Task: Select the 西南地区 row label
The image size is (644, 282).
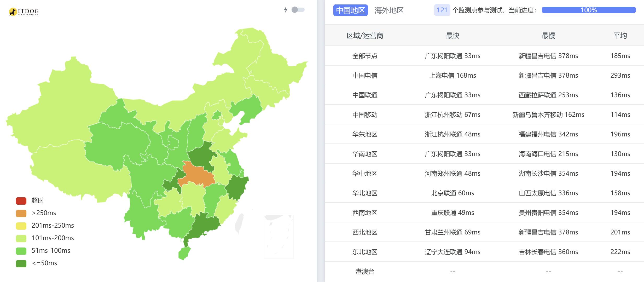Action: tap(365, 212)
